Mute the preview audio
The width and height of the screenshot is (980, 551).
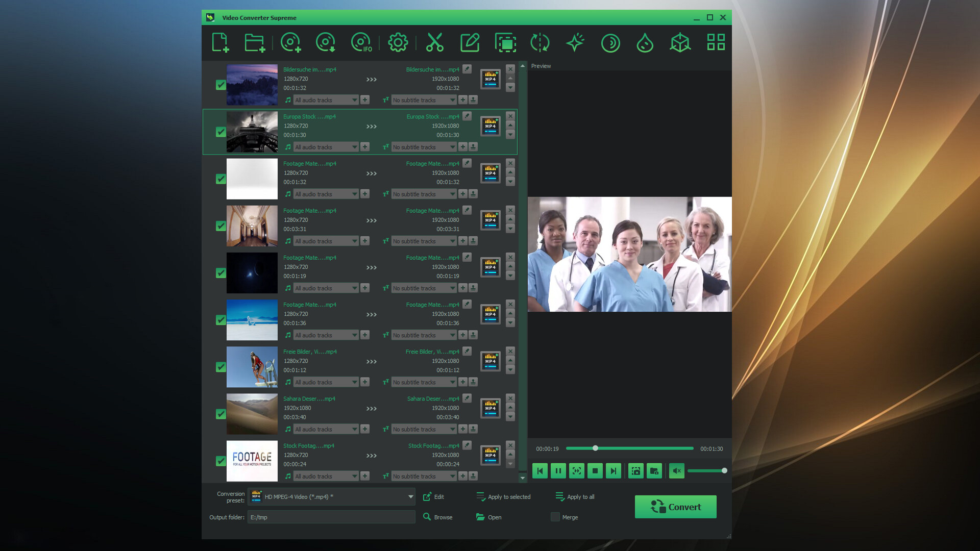pyautogui.click(x=676, y=470)
